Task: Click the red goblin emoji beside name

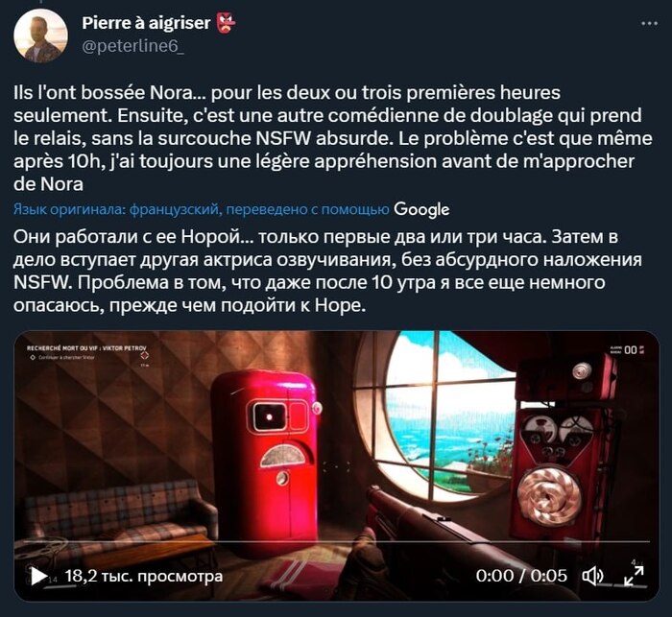Action: [x=226, y=23]
